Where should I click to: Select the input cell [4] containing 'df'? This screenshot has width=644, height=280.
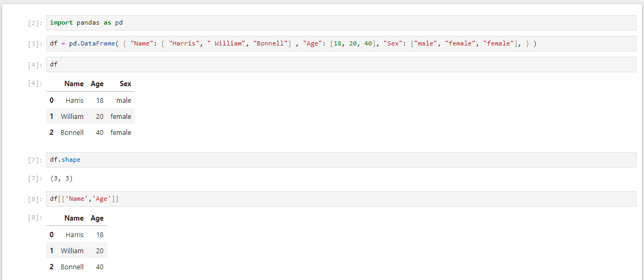[341, 65]
